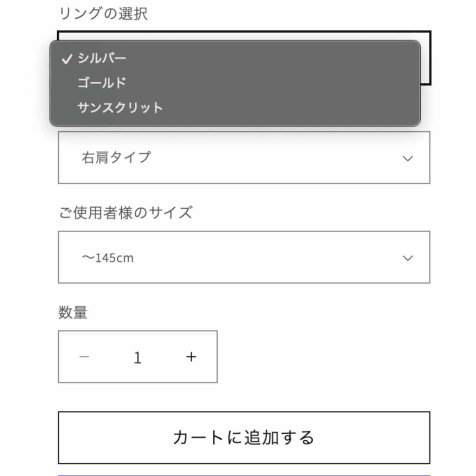Click the ご使用者様のサイズ label

(126, 212)
